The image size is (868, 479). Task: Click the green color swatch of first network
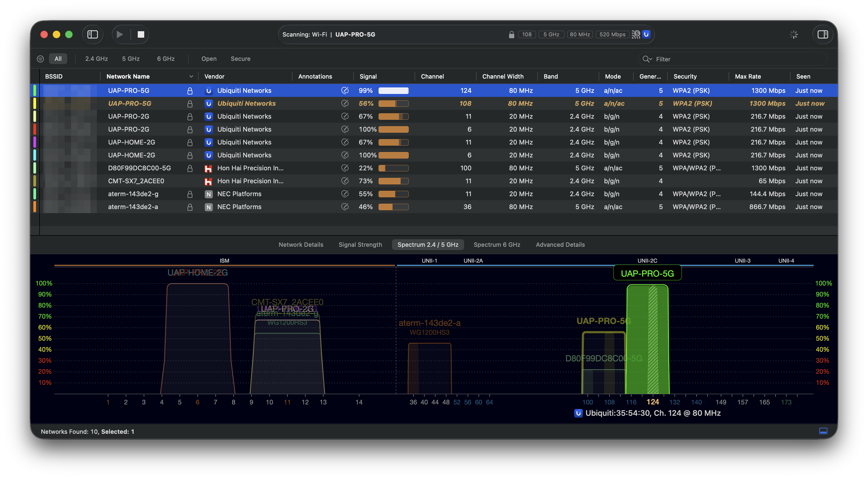click(35, 91)
